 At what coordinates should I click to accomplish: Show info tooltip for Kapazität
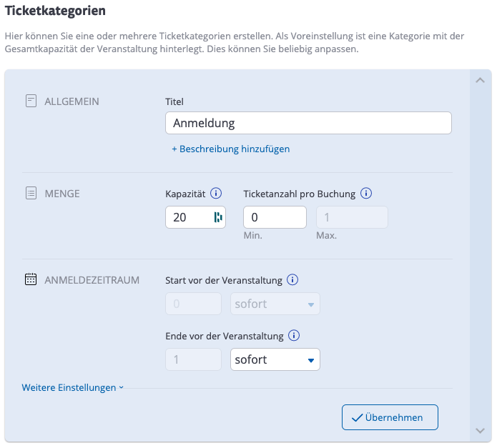coord(217,193)
